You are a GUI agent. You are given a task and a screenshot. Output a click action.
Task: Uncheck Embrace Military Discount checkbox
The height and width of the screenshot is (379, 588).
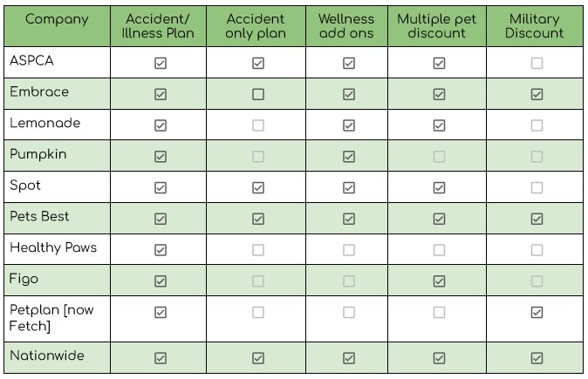(x=537, y=94)
